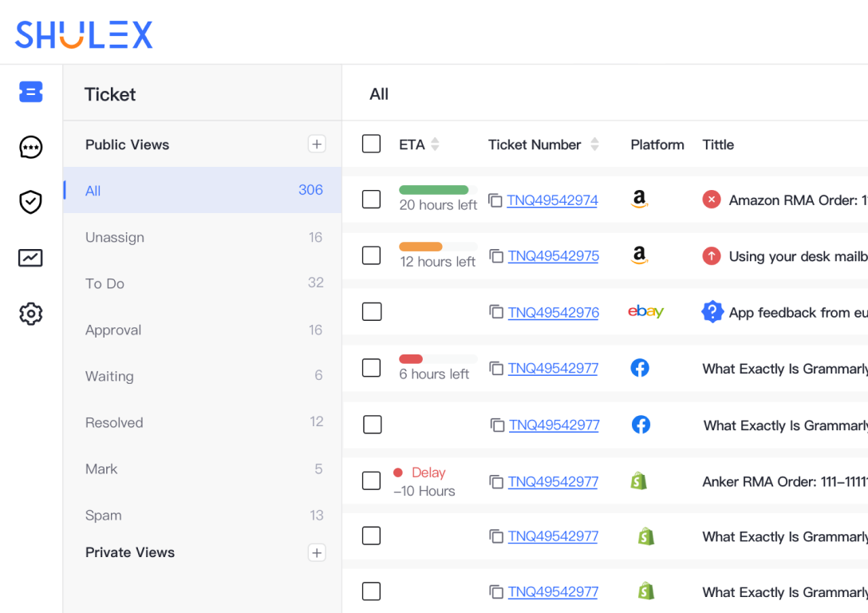Switch to the Resolved view
This screenshot has height=613, width=868.
[x=114, y=422]
